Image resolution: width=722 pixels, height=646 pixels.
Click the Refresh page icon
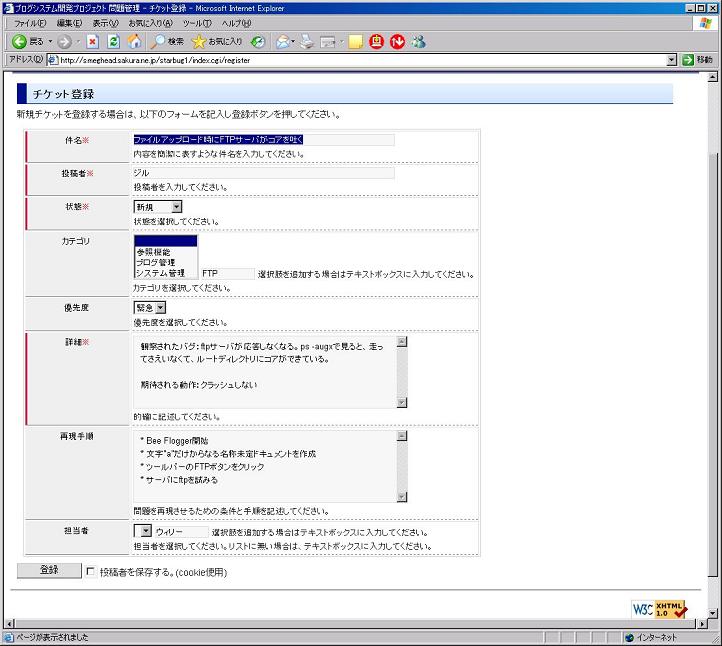113,42
